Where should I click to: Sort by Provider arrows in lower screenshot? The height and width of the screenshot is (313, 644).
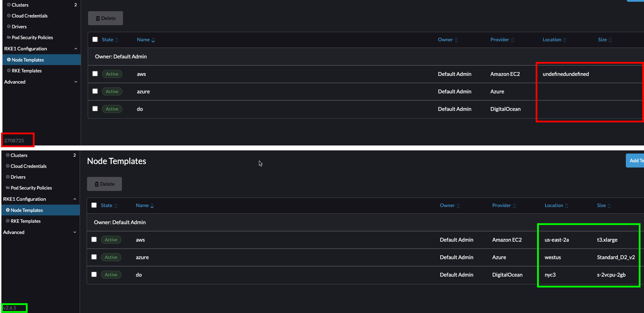click(514, 206)
